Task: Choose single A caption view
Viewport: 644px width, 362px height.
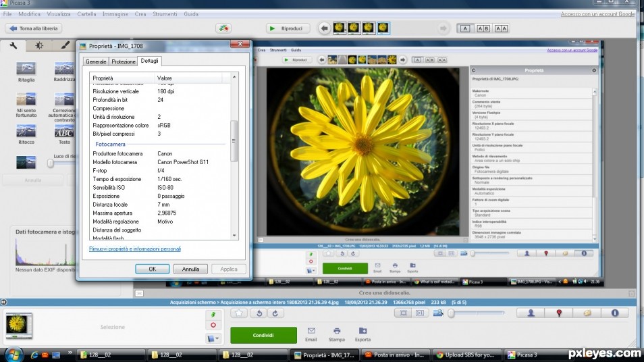Action: point(465,28)
